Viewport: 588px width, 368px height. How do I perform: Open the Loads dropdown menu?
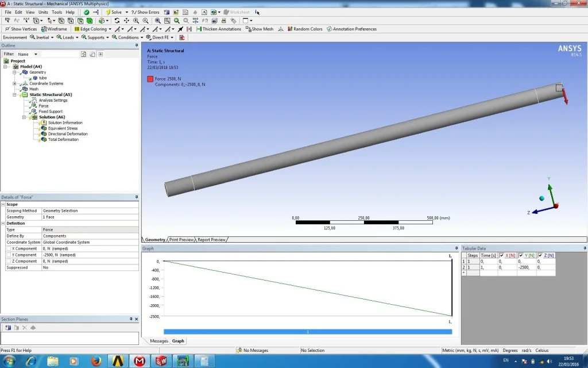point(68,37)
